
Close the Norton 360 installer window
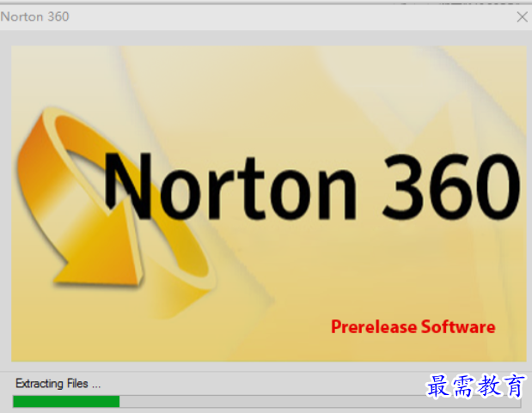click(x=523, y=16)
